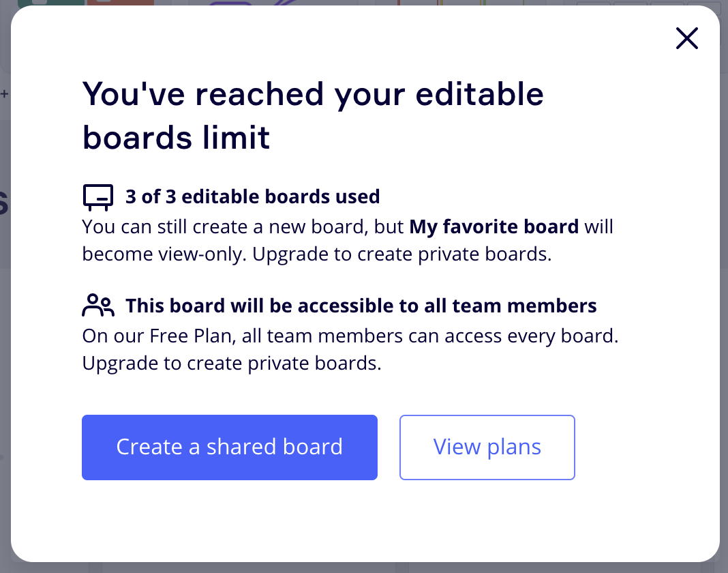Open View plans

487,447
